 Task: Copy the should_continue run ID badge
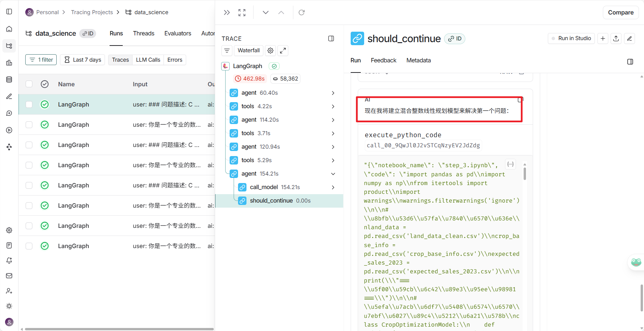[x=455, y=39]
